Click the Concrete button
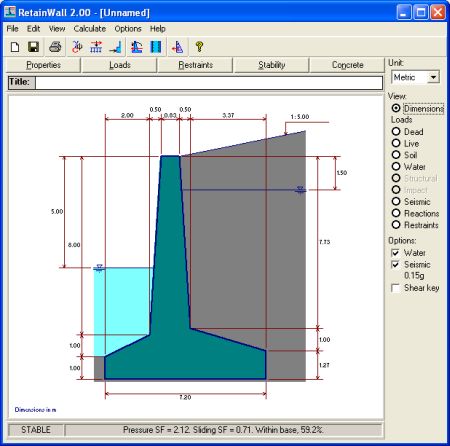Viewport: 450px width, 446px height. (347, 65)
